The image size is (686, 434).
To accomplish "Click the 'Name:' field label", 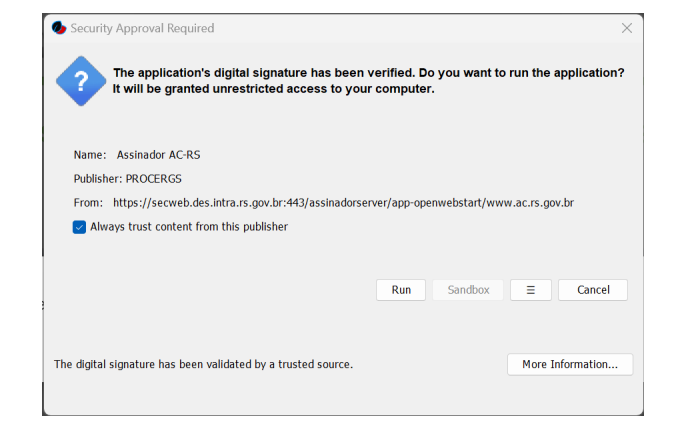I will (x=90, y=154).
